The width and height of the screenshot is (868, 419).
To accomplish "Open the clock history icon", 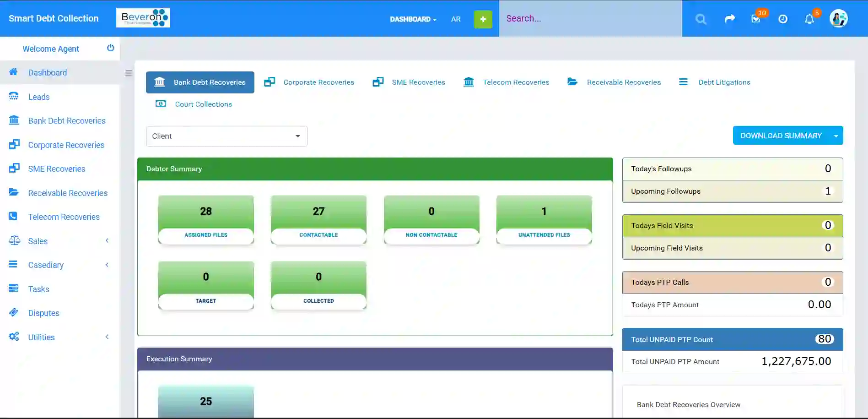I will coord(783,19).
